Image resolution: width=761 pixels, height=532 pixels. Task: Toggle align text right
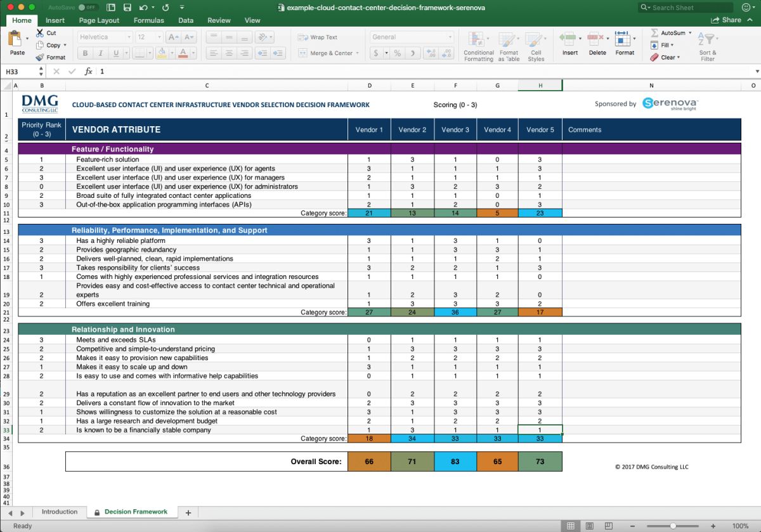click(x=244, y=53)
